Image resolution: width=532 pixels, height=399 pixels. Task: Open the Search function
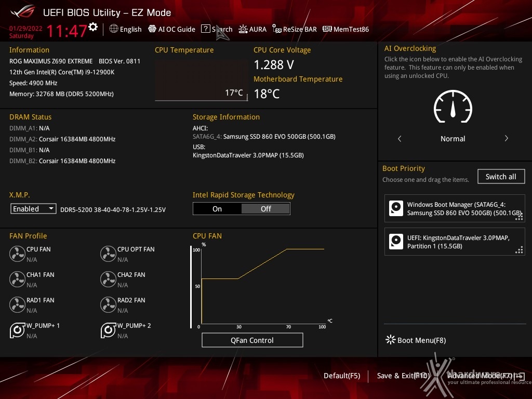click(217, 29)
